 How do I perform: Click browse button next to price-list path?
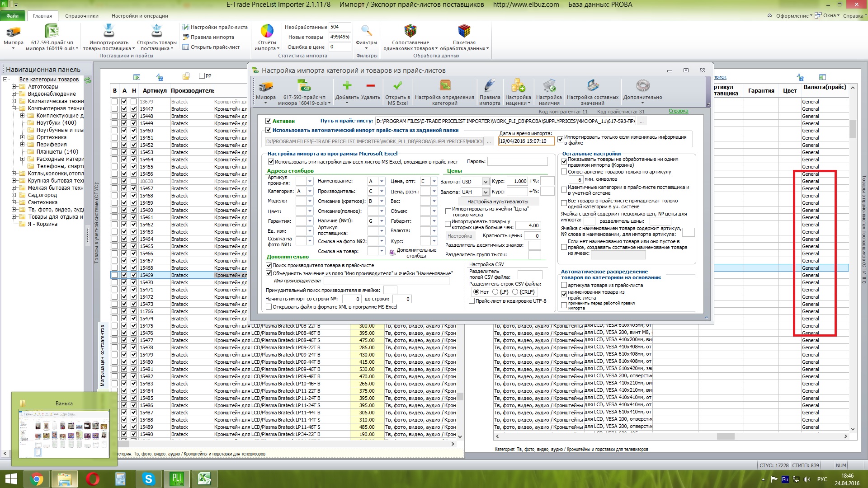[641, 121]
